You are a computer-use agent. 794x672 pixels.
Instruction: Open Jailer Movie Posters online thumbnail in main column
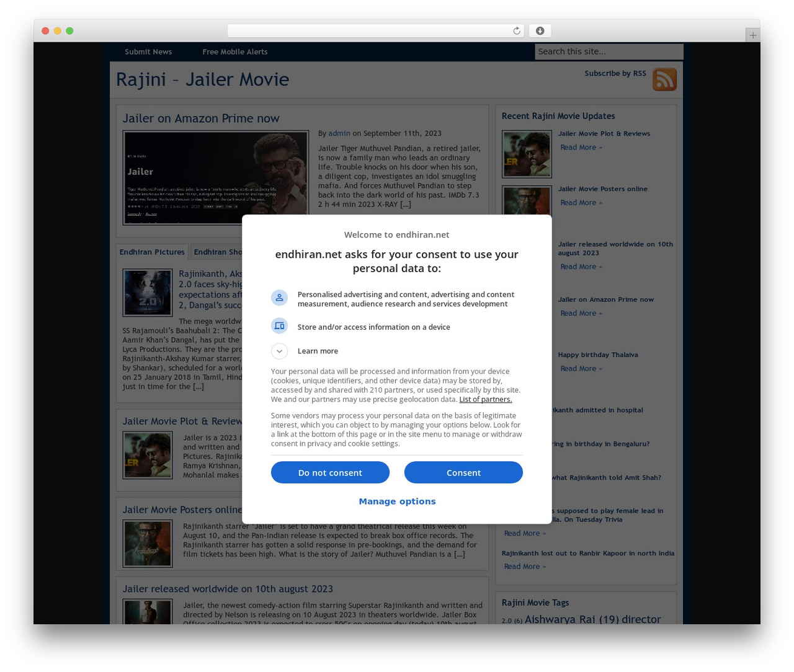148,544
